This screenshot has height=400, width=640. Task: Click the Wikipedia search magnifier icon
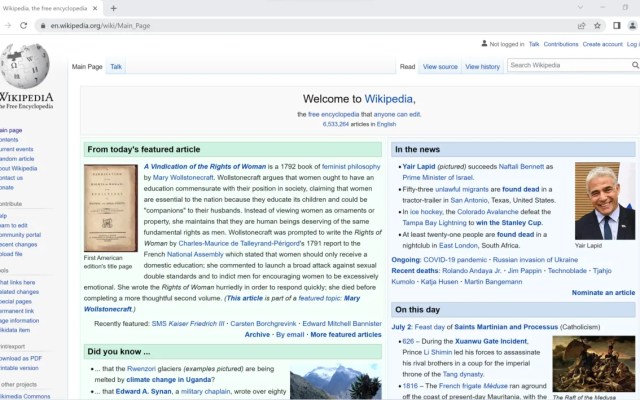[635, 65]
